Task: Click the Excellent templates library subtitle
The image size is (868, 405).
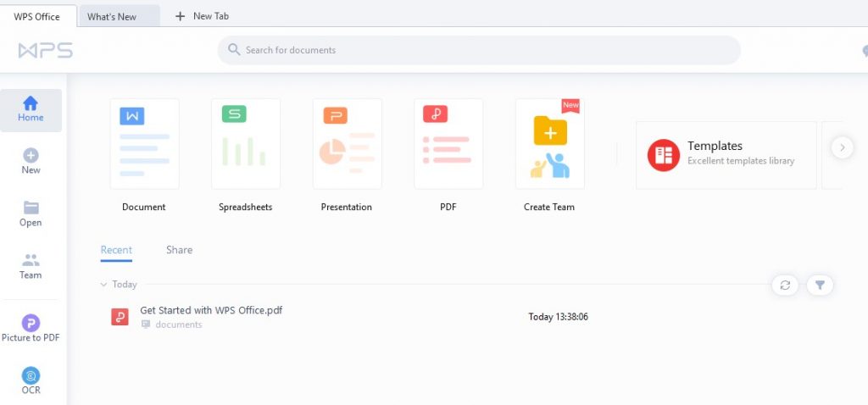Action: [x=741, y=161]
